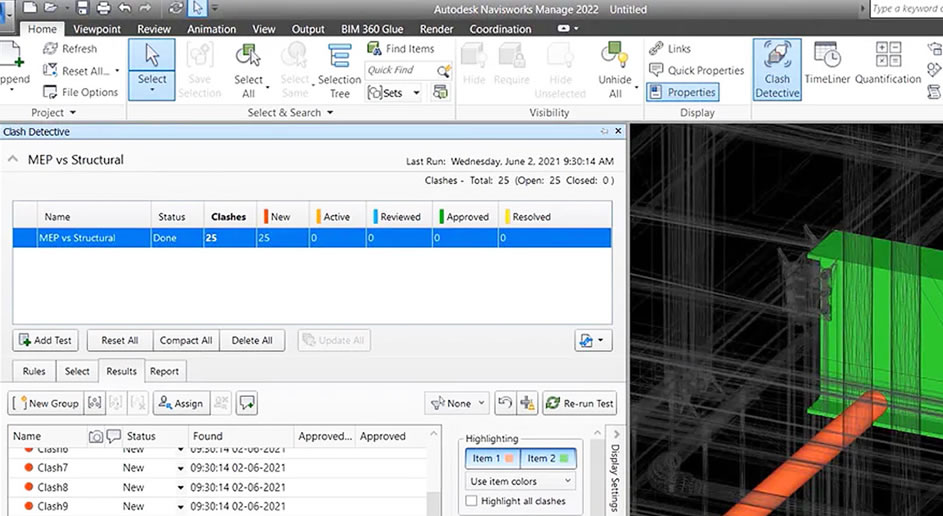The width and height of the screenshot is (943, 516).
Task: Toggle the Properties window button
Action: pos(683,92)
